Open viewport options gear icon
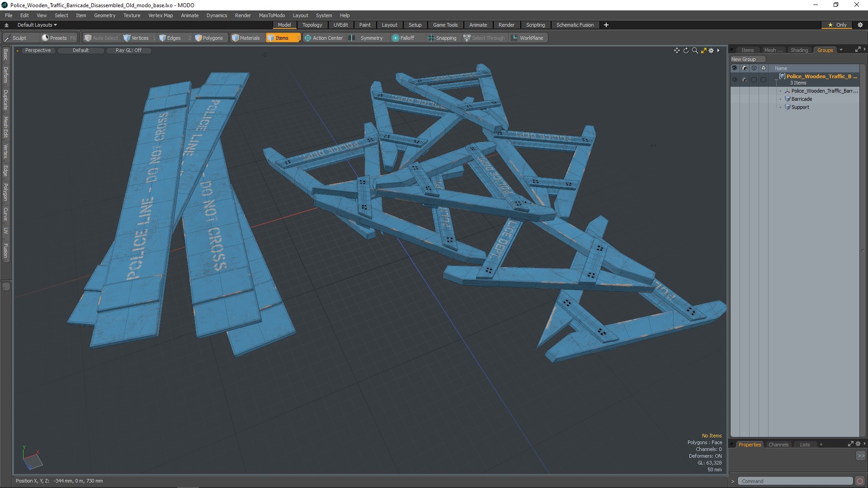Screen dimensions: 868x488 (x=711, y=51)
